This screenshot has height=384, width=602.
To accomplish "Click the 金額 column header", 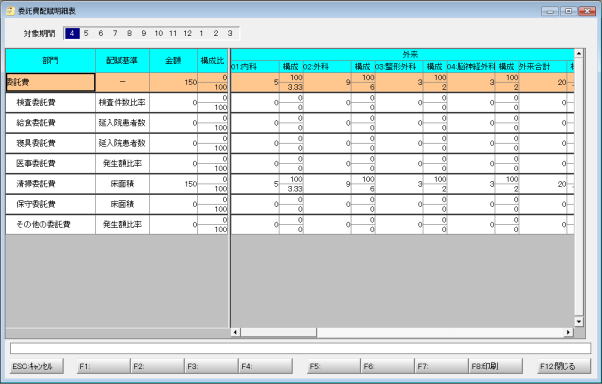I will click(x=173, y=61).
